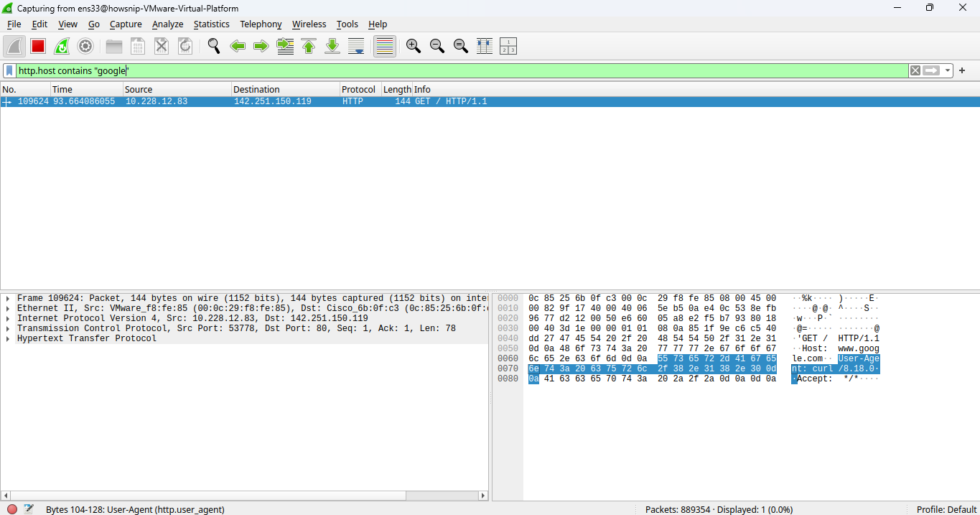This screenshot has height=515, width=980.
Task: Click destination cell 142.251.150.119
Action: tap(273, 102)
